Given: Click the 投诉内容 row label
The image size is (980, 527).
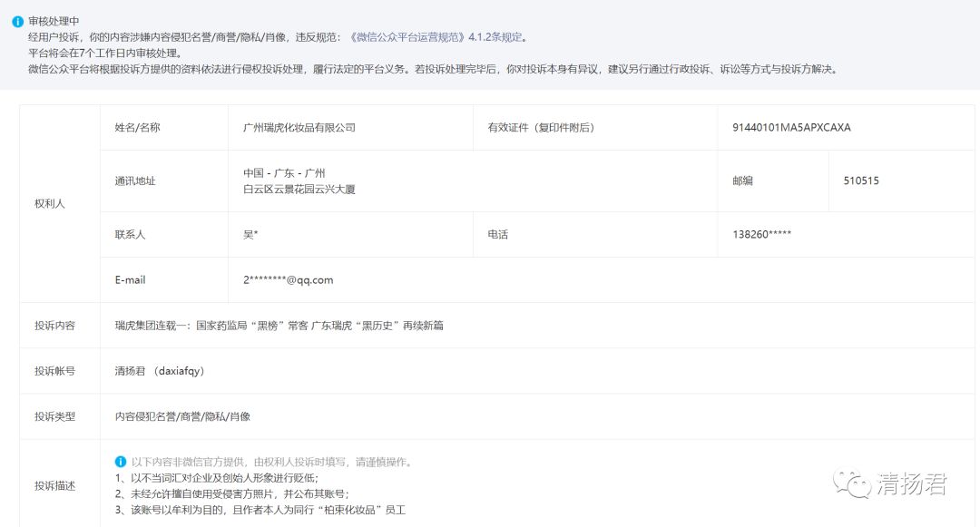Looking at the screenshot, I should 55,326.
